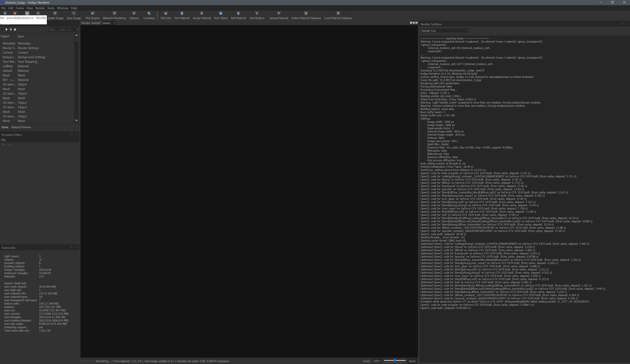Click the blue plus open-scene icon
Viewport: 630px width, 364px height.
pyautogui.click(x=5, y=13)
